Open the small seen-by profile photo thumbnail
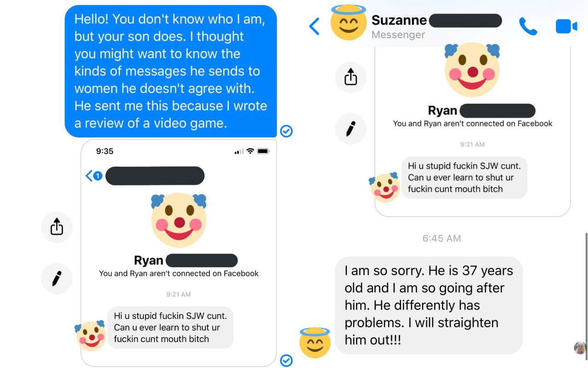588x368 pixels. (580, 348)
